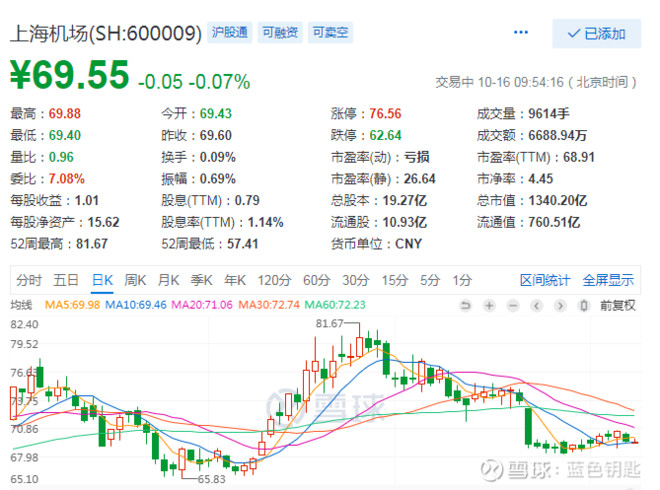Click the 市净率 value 4.45

[540, 179]
